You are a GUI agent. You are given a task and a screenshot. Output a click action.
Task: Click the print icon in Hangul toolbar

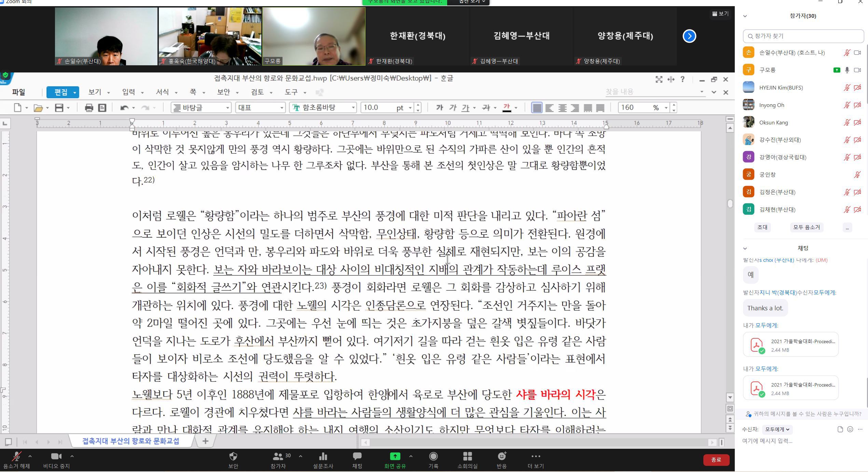[89, 108]
